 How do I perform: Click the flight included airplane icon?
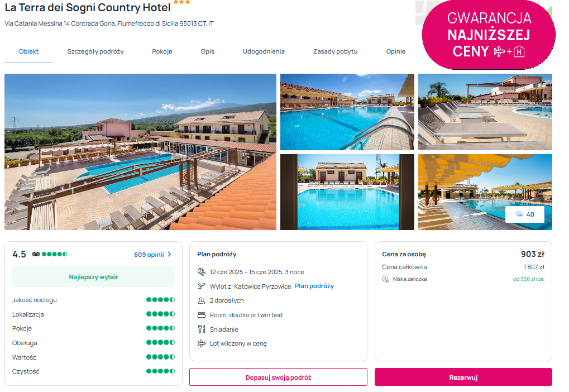tap(202, 343)
